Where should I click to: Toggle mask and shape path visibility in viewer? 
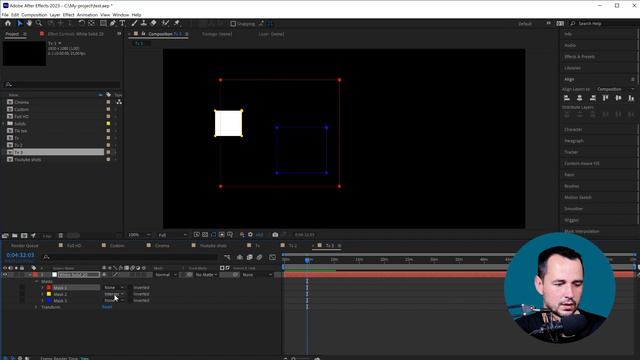tap(213, 235)
